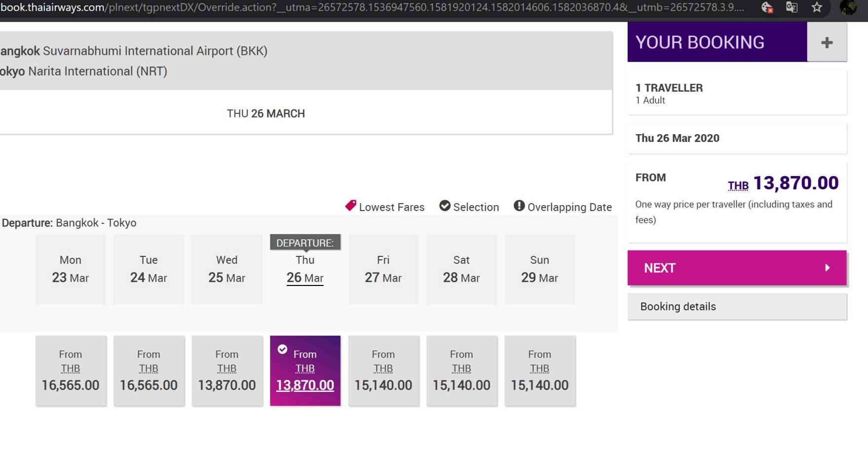This screenshot has height=459, width=868.
Task: Click the '1 Adult' text
Action: (650, 100)
